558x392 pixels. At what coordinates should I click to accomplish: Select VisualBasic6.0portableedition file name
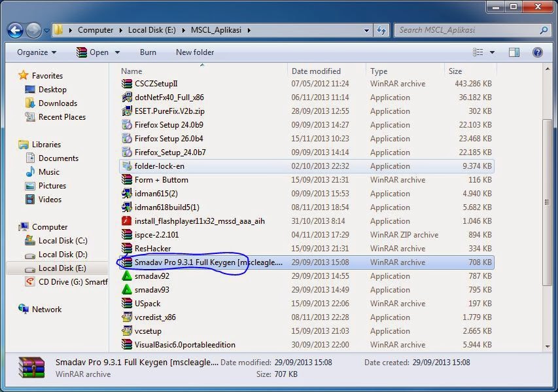tap(184, 345)
